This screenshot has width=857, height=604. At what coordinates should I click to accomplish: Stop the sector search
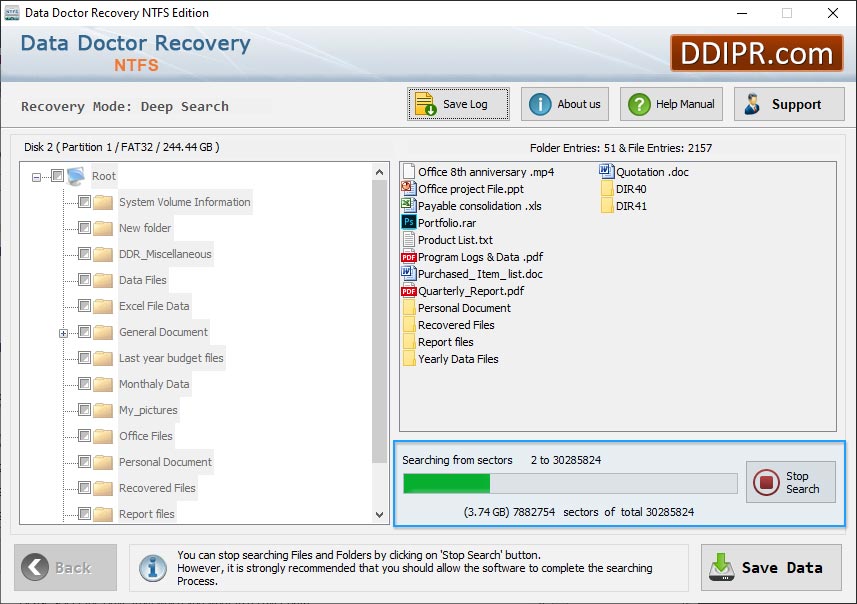pos(790,482)
